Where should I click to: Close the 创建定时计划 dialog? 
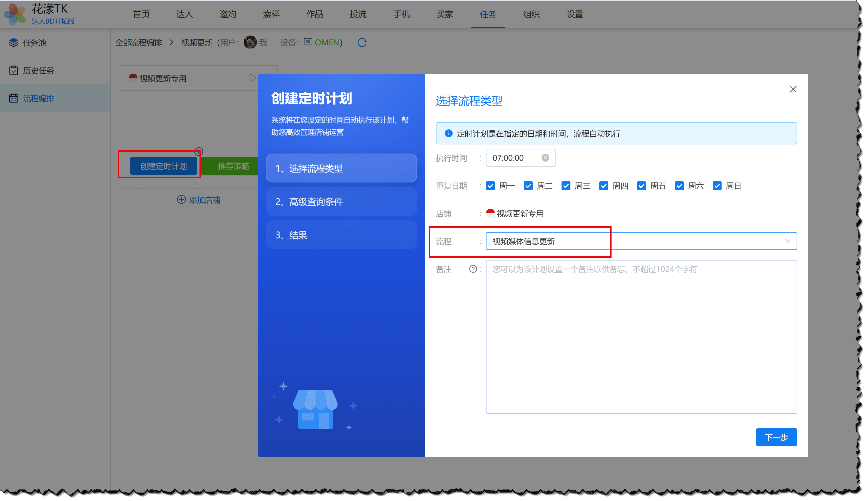pyautogui.click(x=793, y=89)
